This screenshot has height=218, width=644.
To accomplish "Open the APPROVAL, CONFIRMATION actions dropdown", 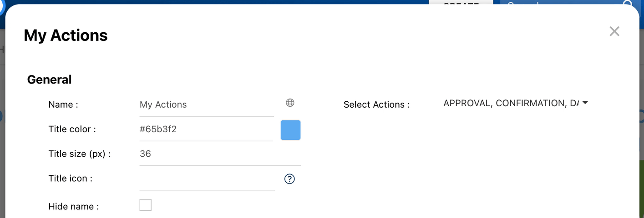I will pos(511,104).
